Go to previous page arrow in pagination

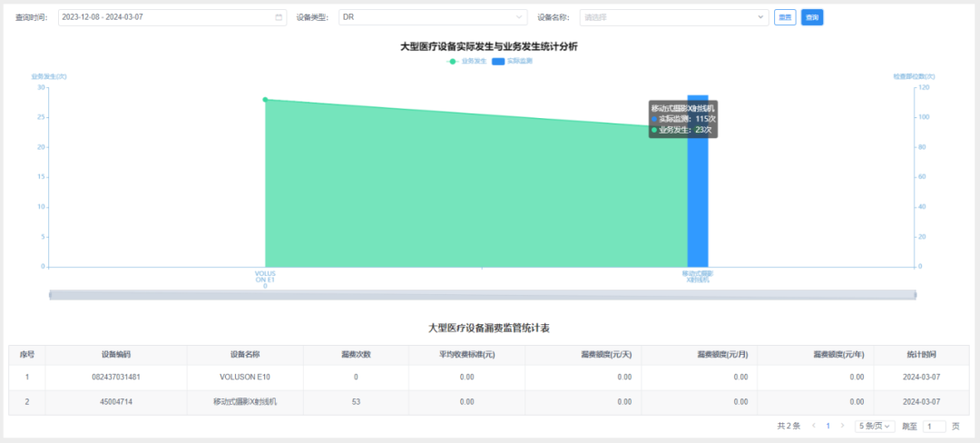pyautogui.click(x=814, y=426)
